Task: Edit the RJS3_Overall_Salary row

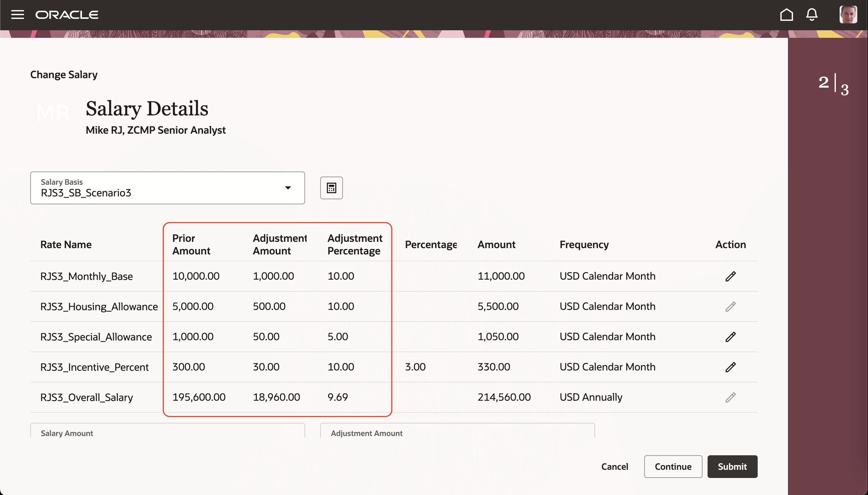Action: tap(730, 397)
